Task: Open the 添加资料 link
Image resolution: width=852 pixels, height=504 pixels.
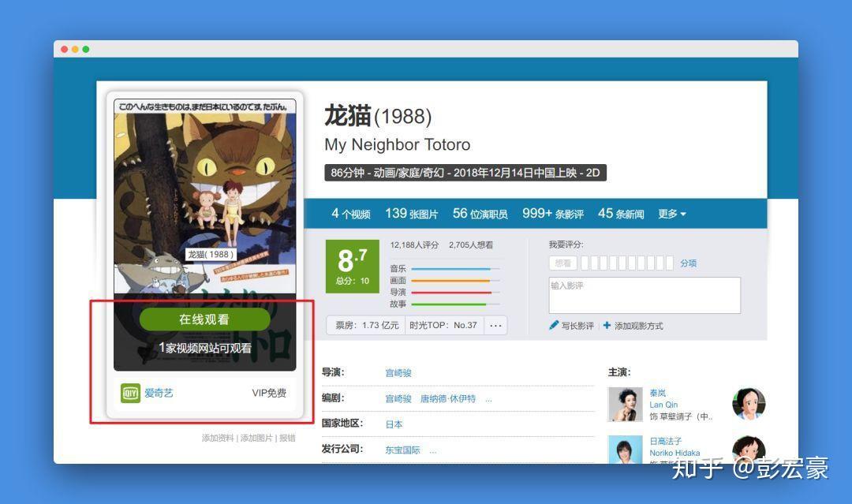Action: tap(218, 438)
